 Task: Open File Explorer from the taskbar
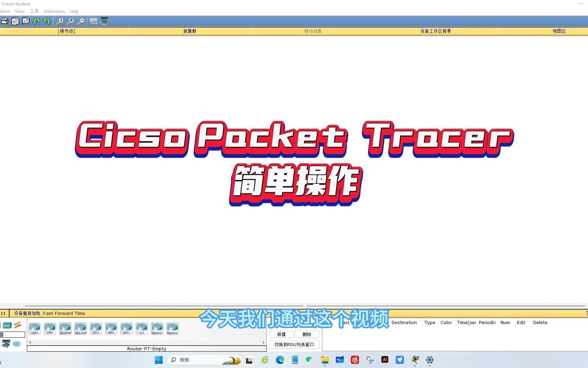[x=325, y=360]
